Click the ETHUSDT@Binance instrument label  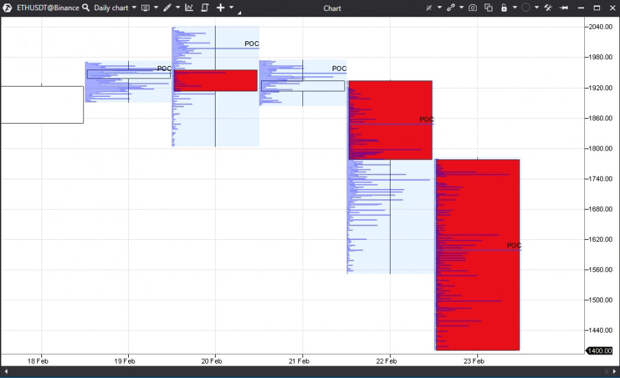[48, 8]
